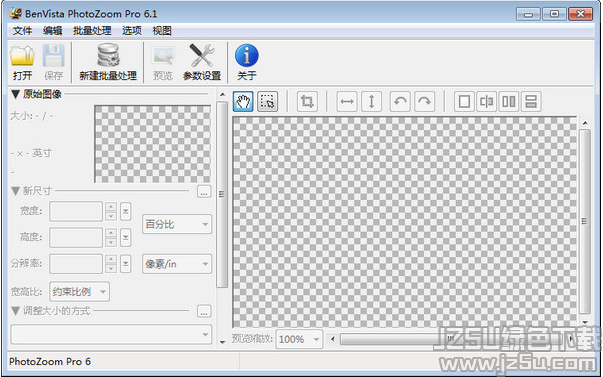
Task: Increase height with stepper up arrow
Action: (111, 233)
